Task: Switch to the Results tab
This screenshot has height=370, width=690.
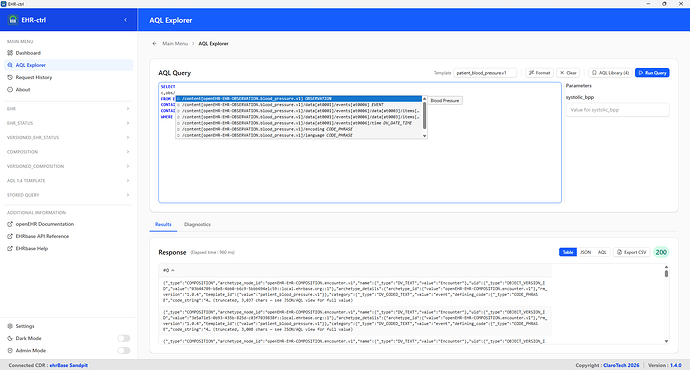Action: (163, 224)
